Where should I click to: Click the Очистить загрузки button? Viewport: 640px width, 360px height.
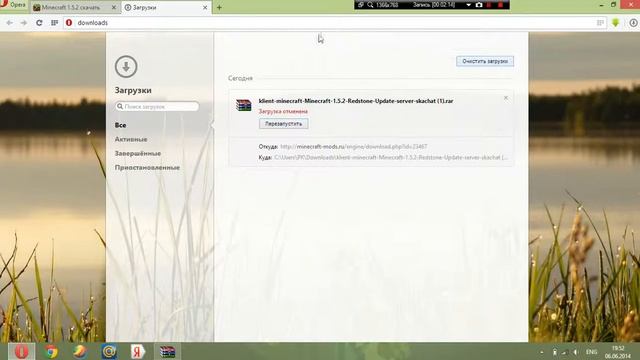coord(485,61)
